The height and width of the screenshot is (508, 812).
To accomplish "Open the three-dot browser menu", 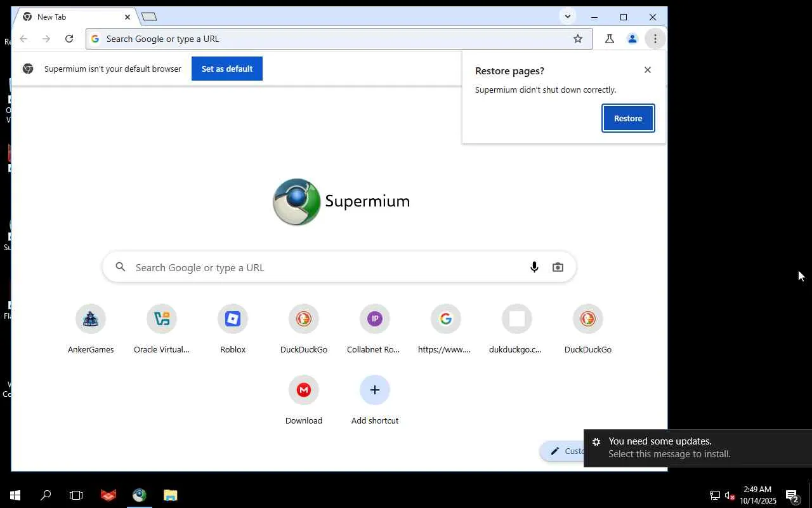I will coord(655,39).
